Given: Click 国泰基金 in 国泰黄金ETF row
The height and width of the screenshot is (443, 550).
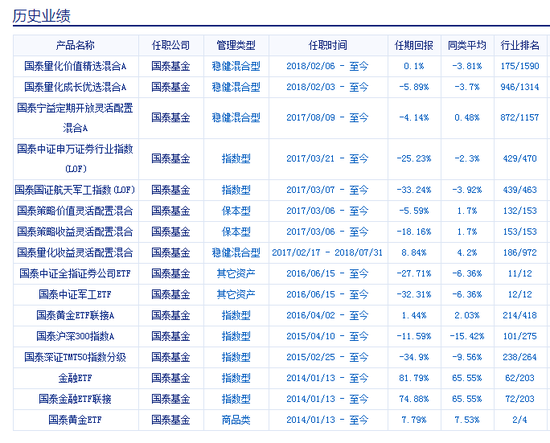Looking at the screenshot, I should click(171, 419).
